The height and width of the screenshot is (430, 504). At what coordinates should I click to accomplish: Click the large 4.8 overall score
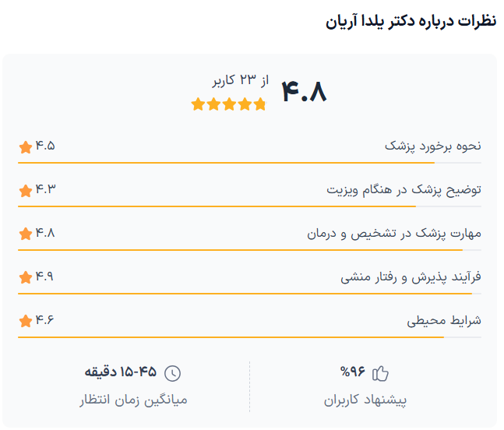303,92
